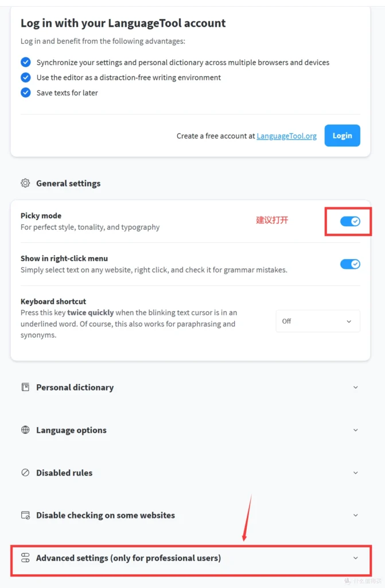Screen dimensions: 385x588
Task: Click the Disable checking websites icon
Action: pos(25,515)
